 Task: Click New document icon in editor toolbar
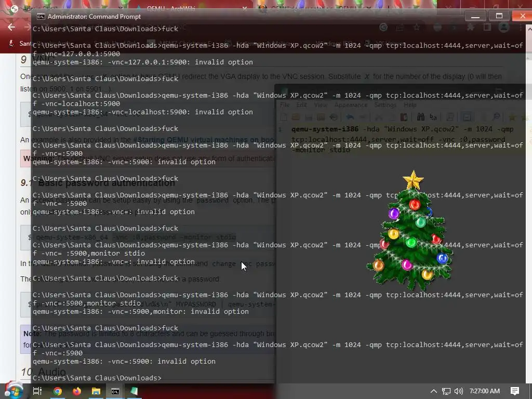(284, 117)
